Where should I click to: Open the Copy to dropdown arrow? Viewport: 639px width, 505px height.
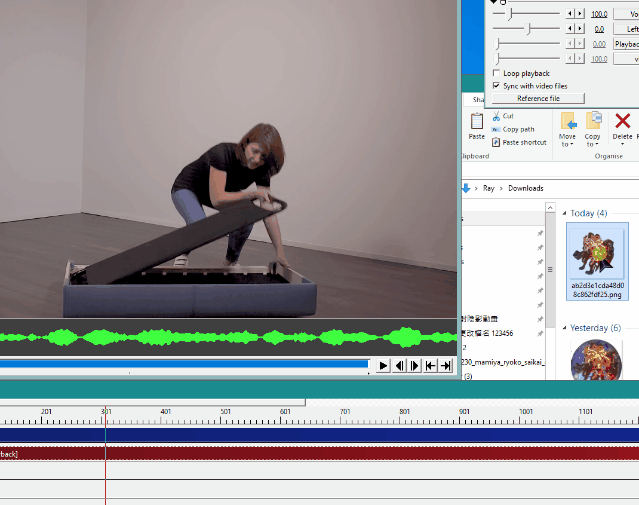coord(597,145)
